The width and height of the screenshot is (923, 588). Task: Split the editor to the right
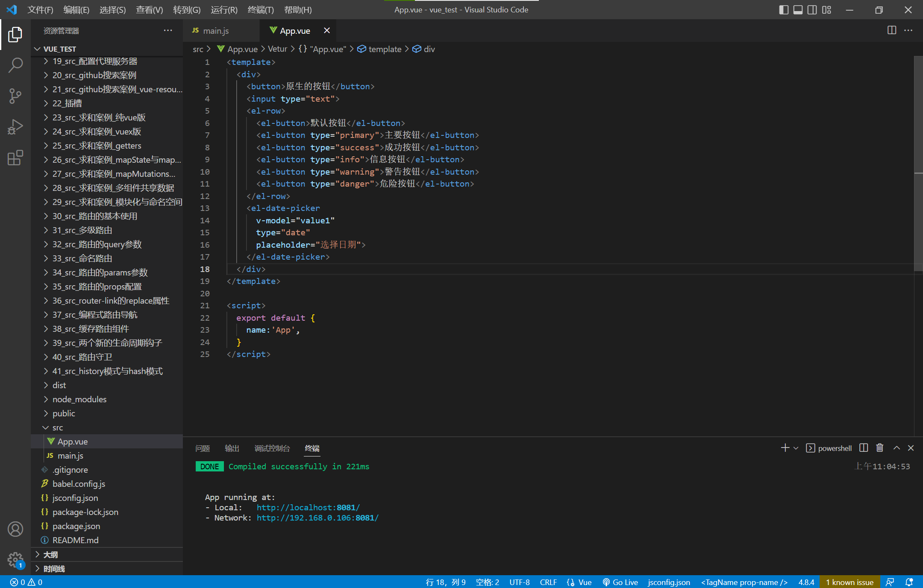coord(892,30)
